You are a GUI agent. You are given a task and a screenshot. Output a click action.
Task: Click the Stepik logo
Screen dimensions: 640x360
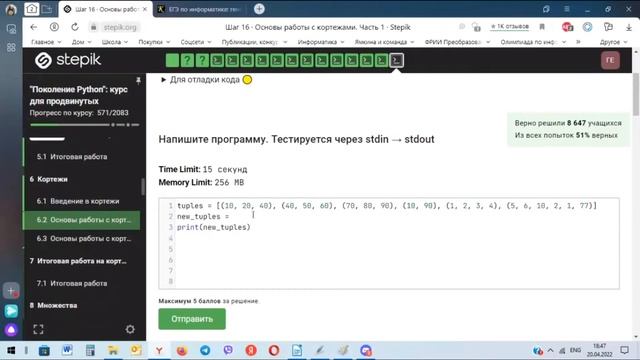68,60
